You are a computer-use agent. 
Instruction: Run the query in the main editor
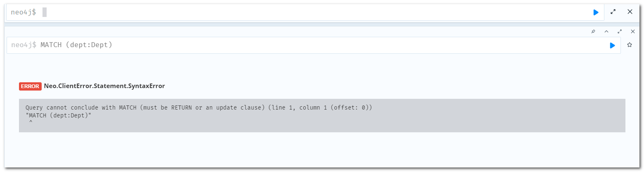click(x=596, y=12)
